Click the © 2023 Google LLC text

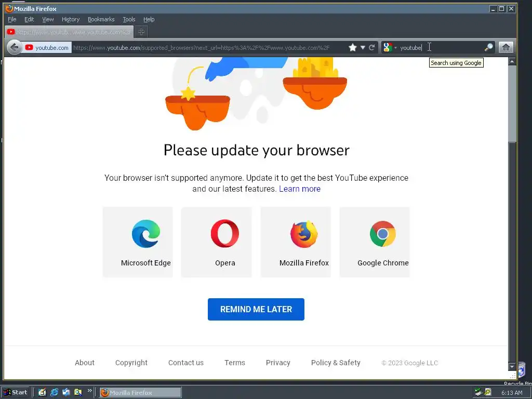coord(410,363)
